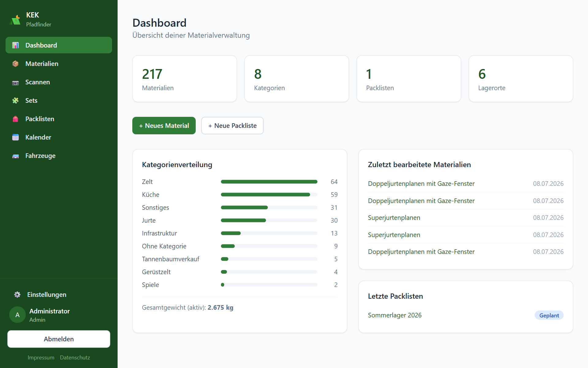Click the count 59 next to Küche

click(x=334, y=195)
